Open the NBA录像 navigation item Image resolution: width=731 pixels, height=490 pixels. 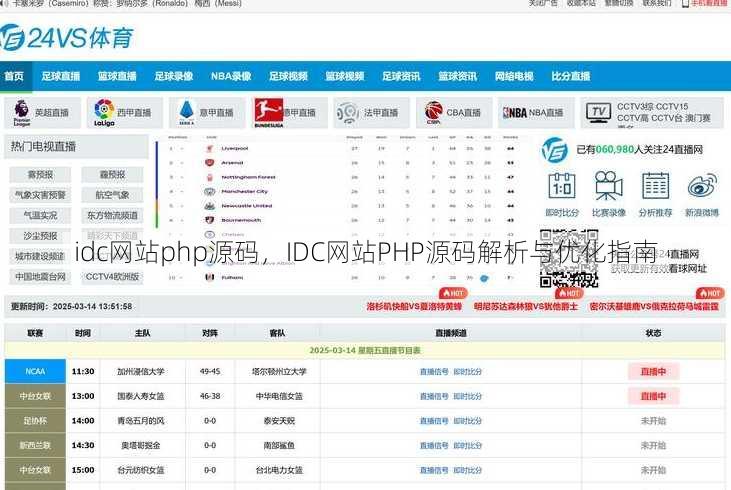231,76
